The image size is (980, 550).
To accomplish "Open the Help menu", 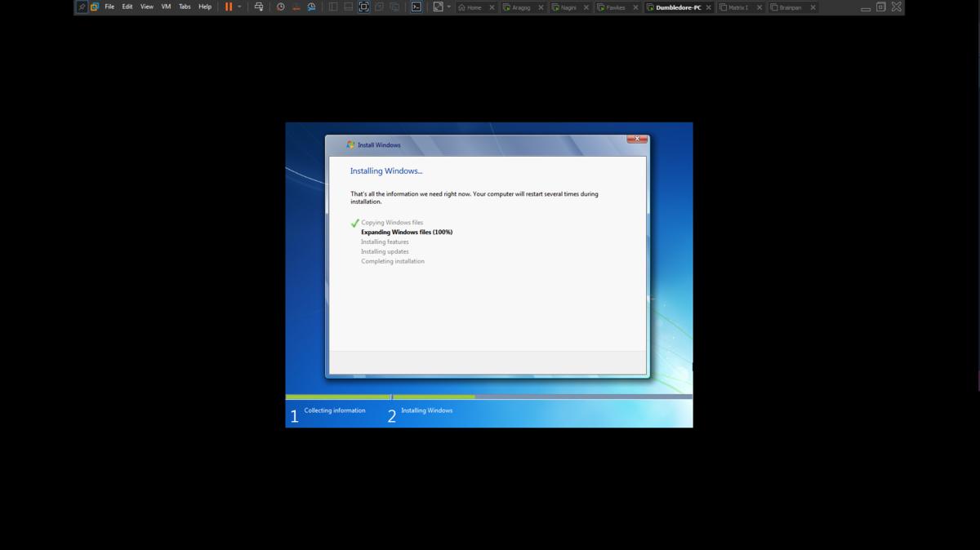I will coord(205,7).
